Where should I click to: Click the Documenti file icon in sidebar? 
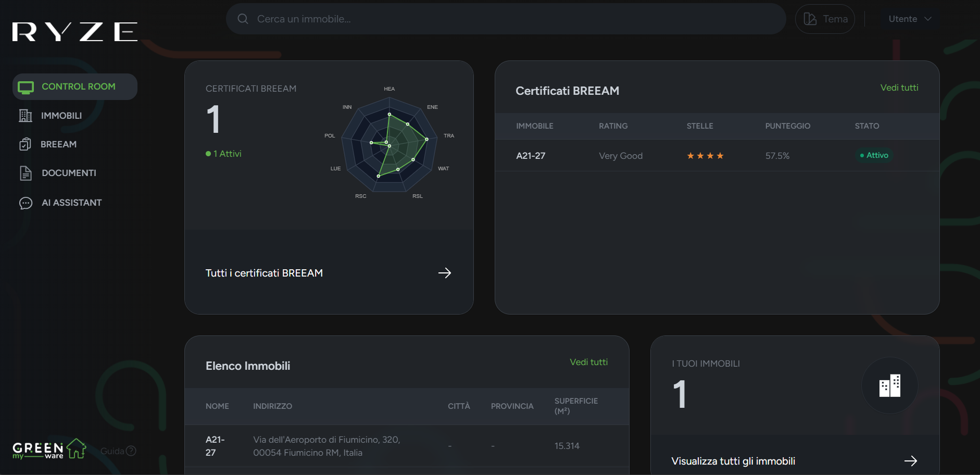coord(26,173)
